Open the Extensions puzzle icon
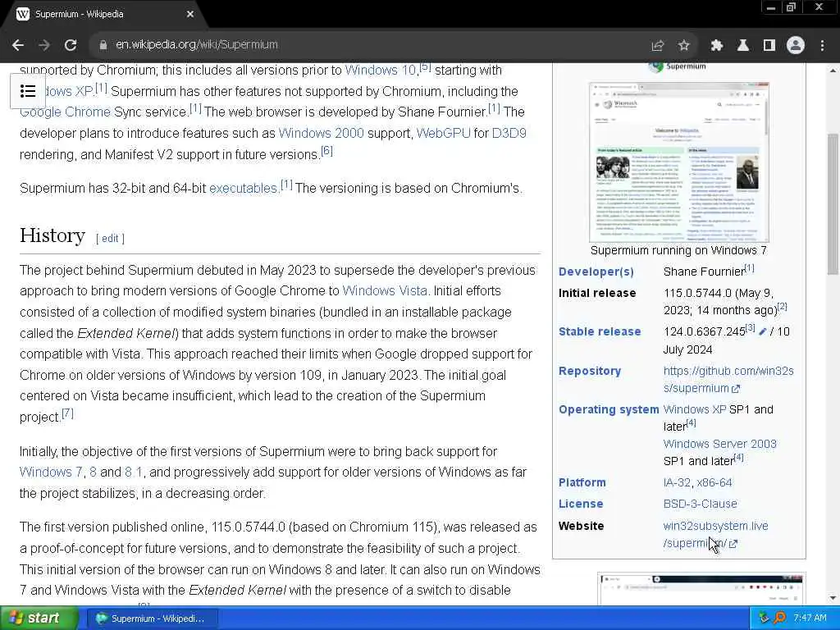This screenshot has height=630, width=840. coord(717,46)
